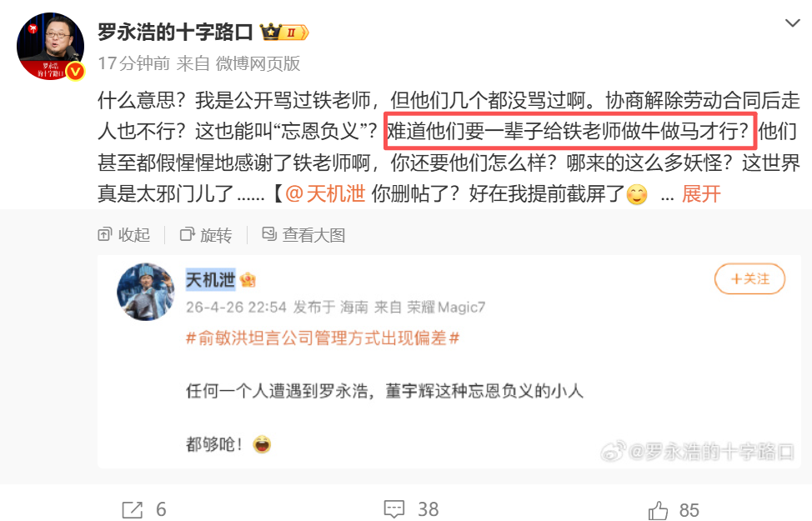Open the comments speech bubble icon

(394, 509)
